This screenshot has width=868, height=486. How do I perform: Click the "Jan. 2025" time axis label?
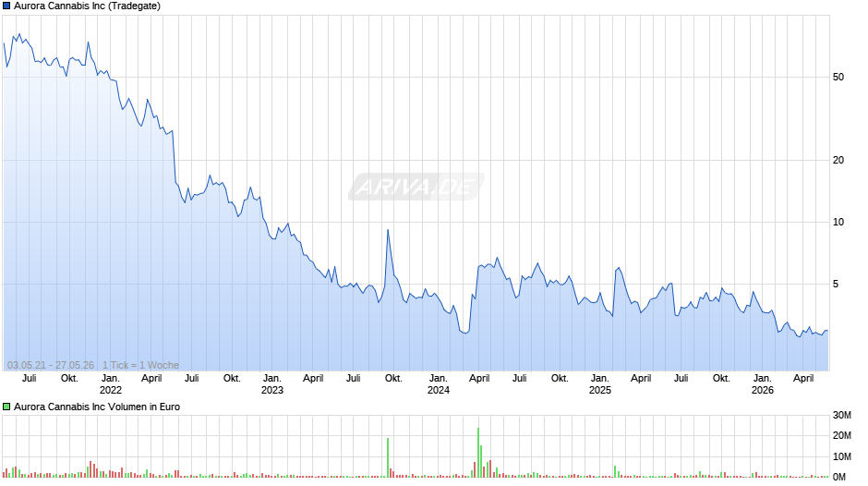tap(599, 384)
